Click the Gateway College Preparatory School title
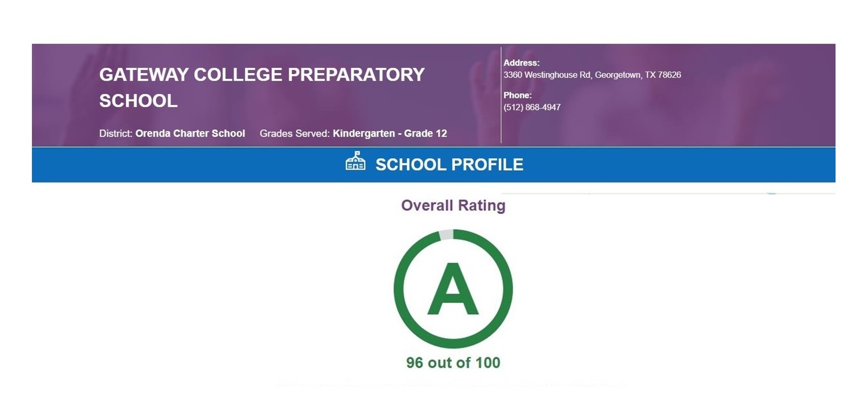 point(262,87)
